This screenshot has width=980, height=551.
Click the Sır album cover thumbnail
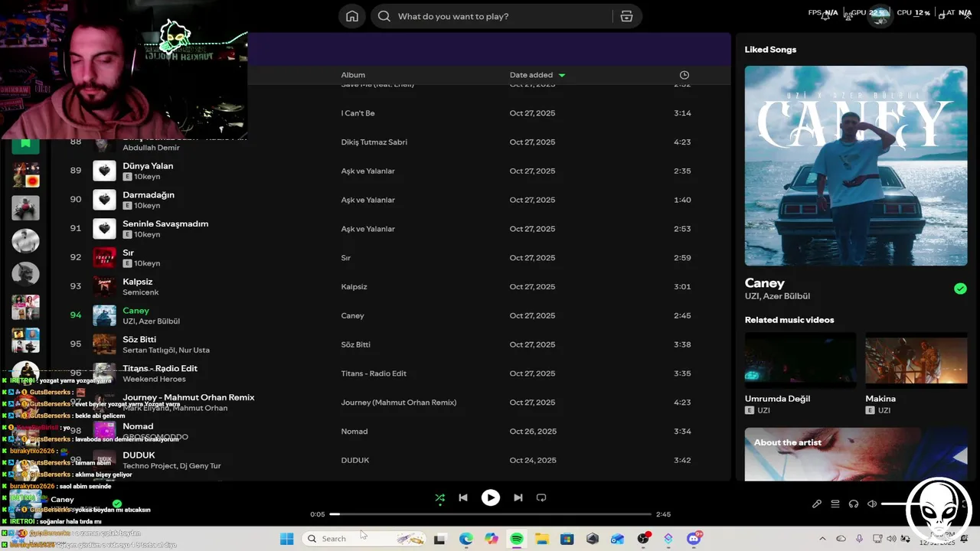point(104,257)
